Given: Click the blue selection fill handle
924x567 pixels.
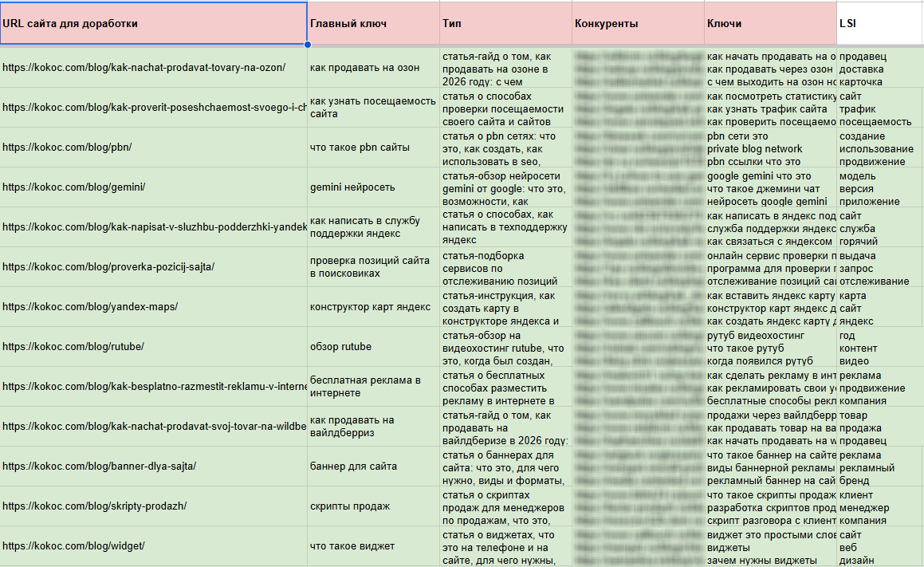Looking at the screenshot, I should point(308,44).
